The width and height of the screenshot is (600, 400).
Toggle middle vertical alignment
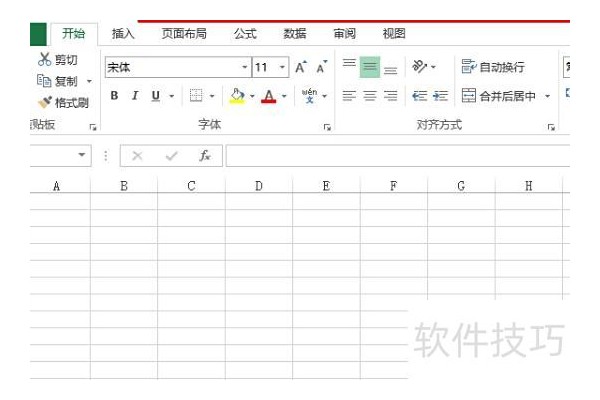(370, 67)
